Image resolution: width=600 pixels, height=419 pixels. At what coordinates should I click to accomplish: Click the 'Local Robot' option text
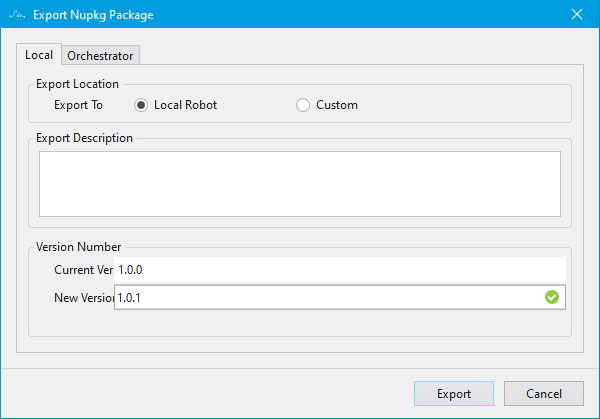[x=186, y=105]
